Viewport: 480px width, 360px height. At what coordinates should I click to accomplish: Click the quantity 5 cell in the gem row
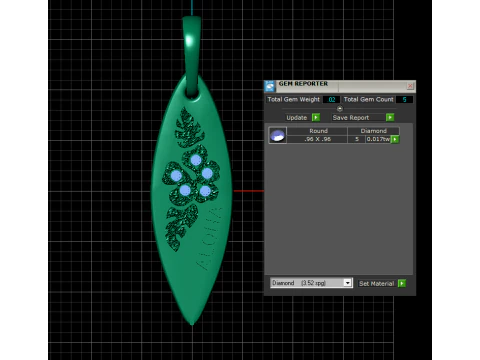[x=357, y=139]
